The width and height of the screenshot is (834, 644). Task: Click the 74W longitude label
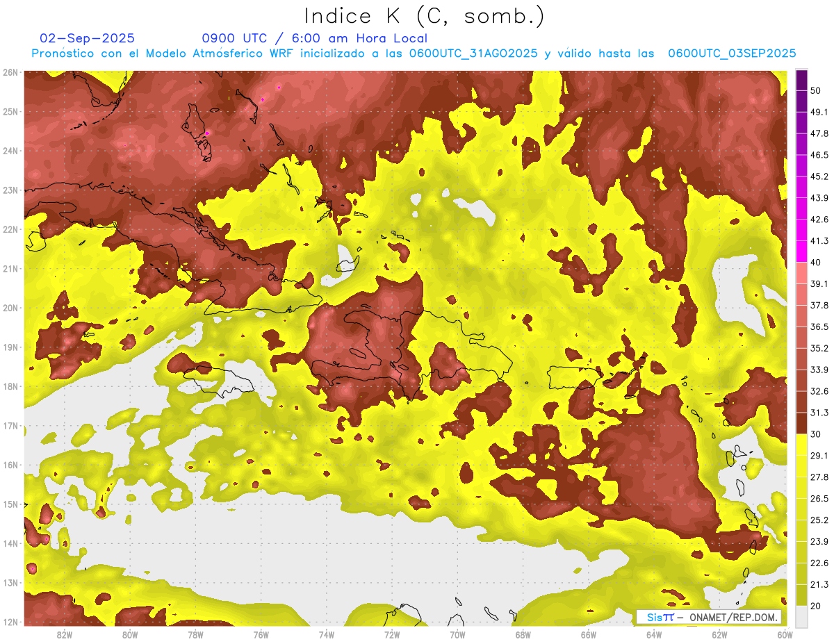pos(327,635)
